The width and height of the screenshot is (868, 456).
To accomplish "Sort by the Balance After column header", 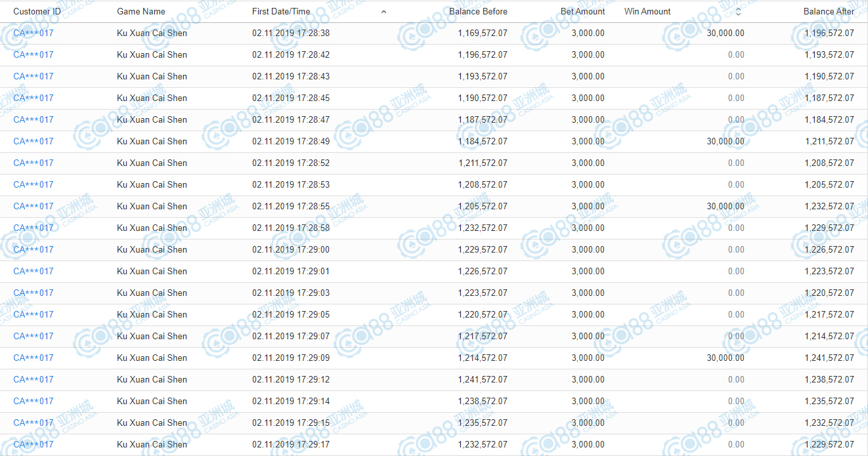I will 829,12.
